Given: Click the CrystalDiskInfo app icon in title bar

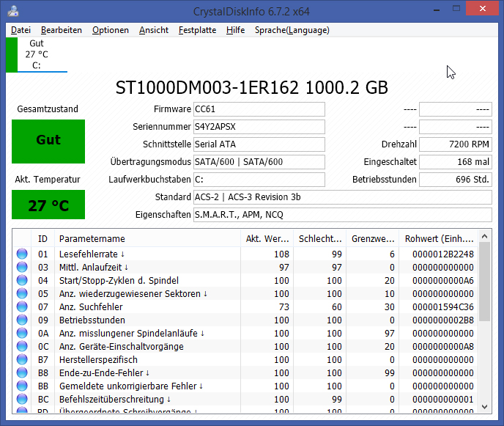Looking at the screenshot, I should 14,11.
